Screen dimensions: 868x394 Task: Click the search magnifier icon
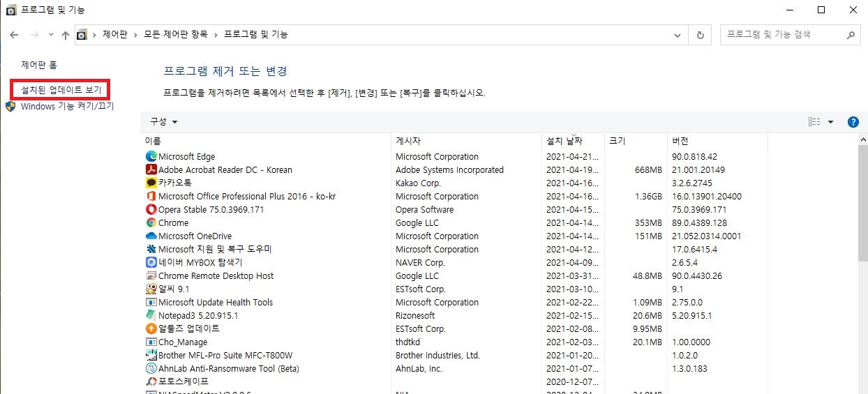[x=851, y=34]
